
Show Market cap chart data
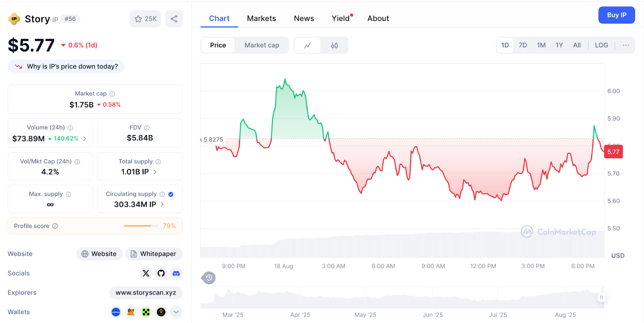tap(262, 45)
